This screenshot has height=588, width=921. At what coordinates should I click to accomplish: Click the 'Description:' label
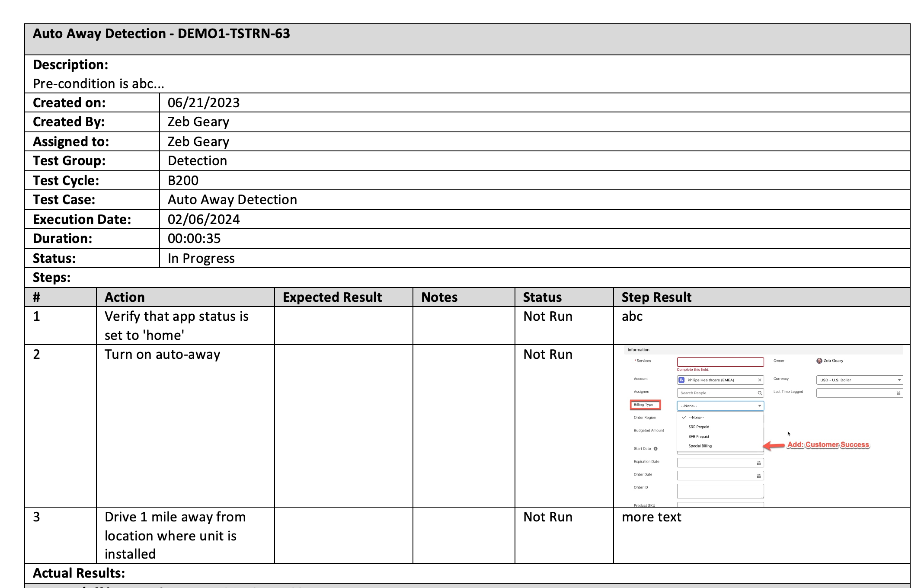tap(70, 65)
